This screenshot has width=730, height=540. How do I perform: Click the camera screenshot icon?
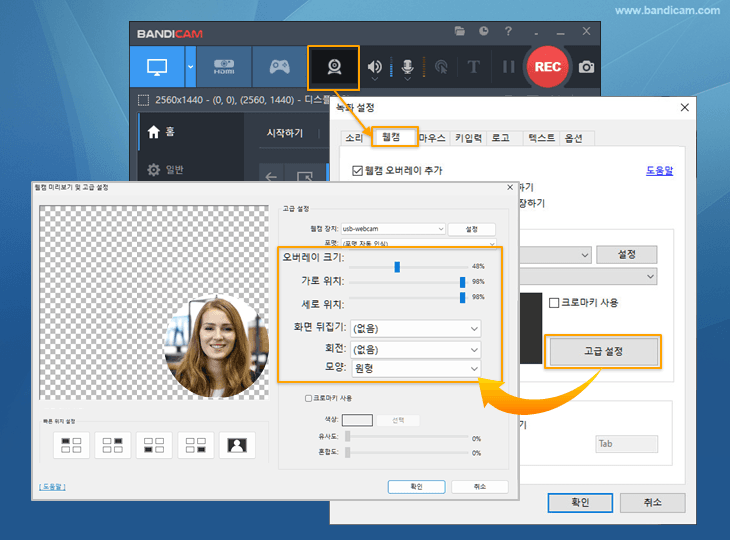tap(587, 68)
